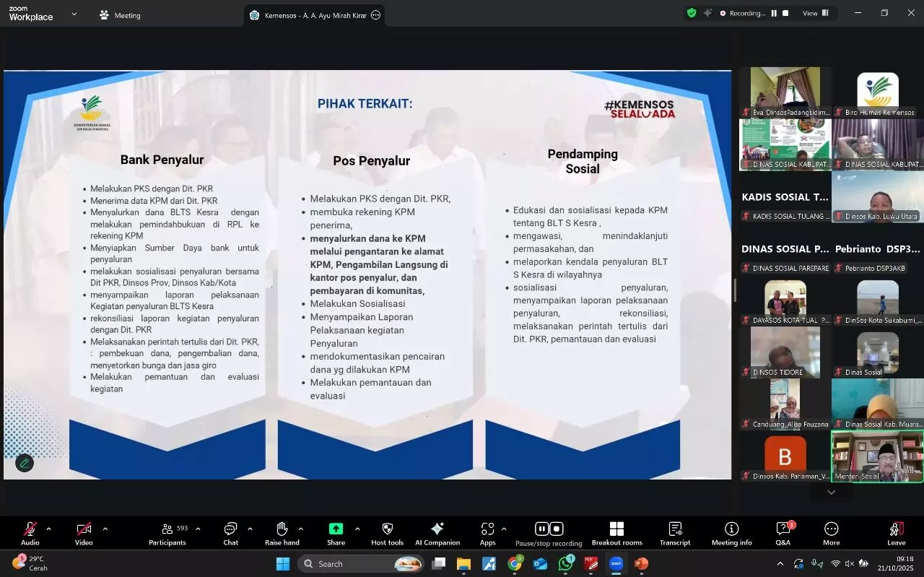Viewport: 924px width, 577px height.
Task: Select the Menteri Sosial video thumbnail
Action: point(877,456)
